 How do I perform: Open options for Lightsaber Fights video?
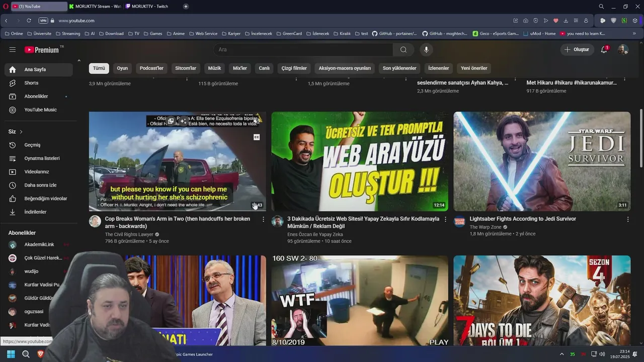(627, 219)
